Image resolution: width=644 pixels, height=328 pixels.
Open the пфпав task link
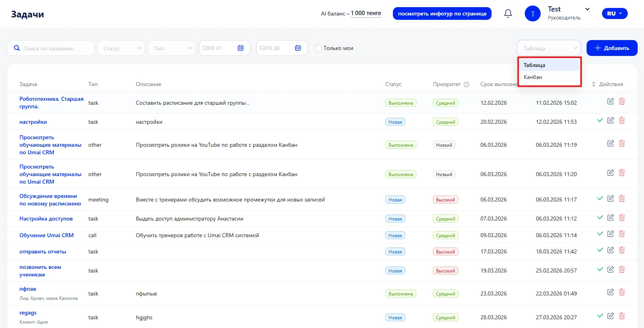tap(28, 289)
